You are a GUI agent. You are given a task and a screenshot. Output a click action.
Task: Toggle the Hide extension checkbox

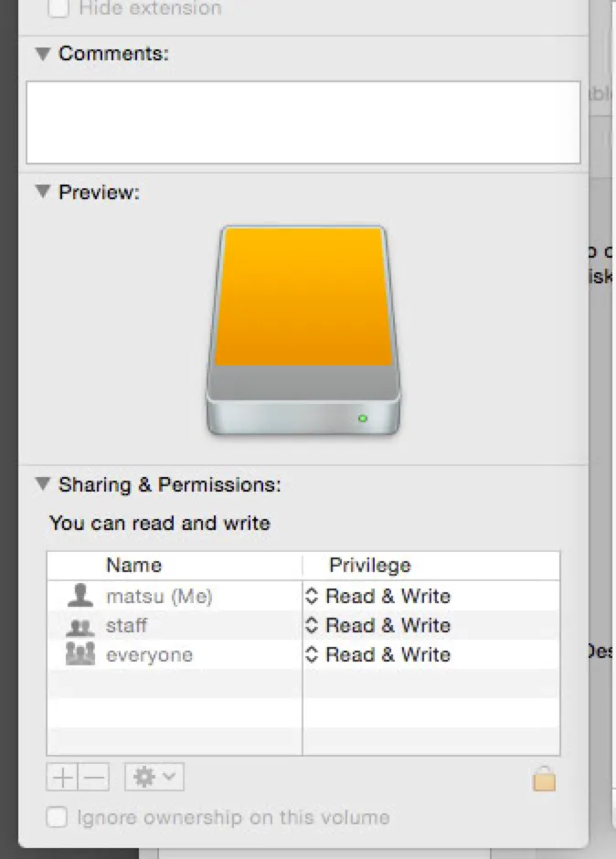click(58, 8)
